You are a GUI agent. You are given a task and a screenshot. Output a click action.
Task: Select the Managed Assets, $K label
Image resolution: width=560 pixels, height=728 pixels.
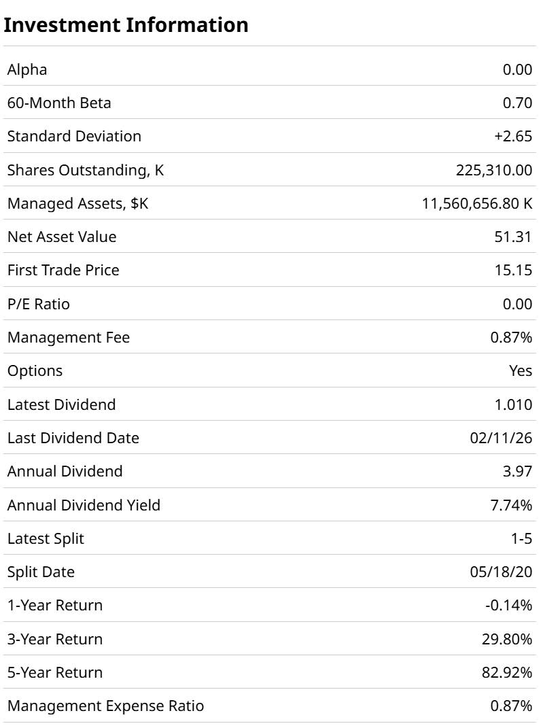[77, 203]
